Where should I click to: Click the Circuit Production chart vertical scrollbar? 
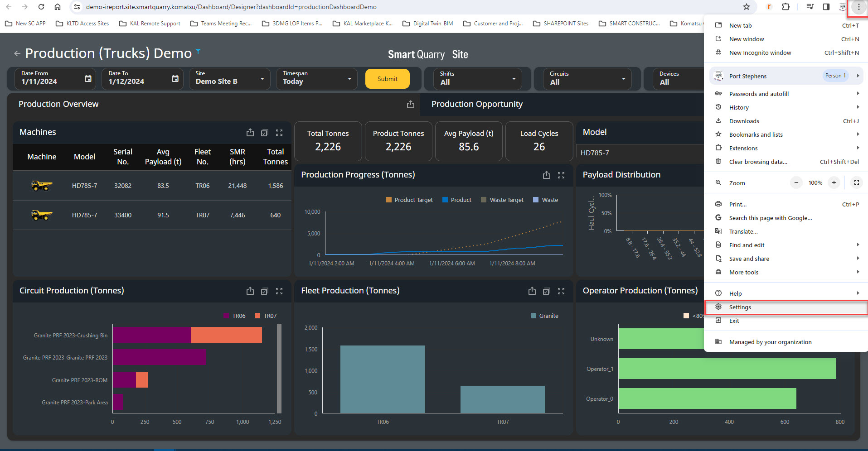[x=279, y=369]
